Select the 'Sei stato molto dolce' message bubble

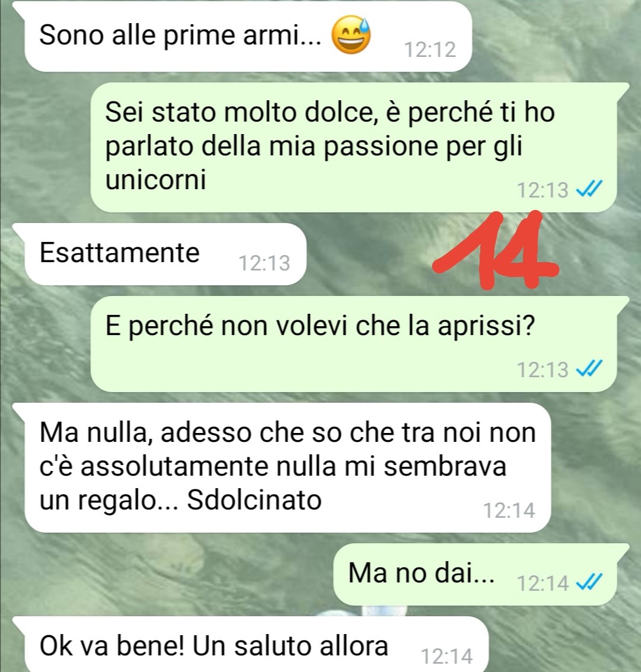tap(354, 148)
